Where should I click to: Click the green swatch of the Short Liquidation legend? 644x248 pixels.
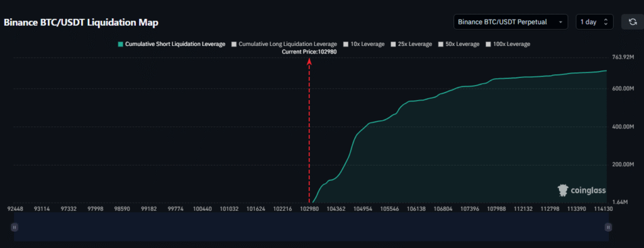[120, 44]
